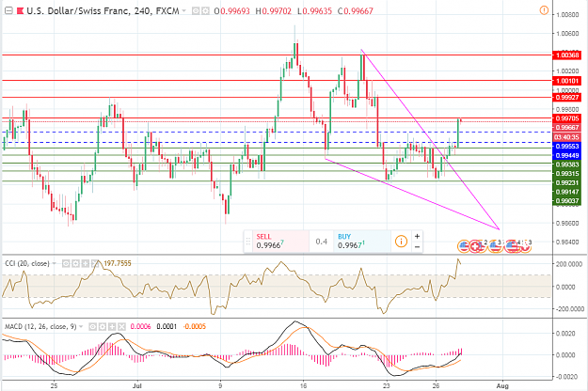Select the green 0.99147 price level label
588x391 pixels.
click(x=567, y=192)
